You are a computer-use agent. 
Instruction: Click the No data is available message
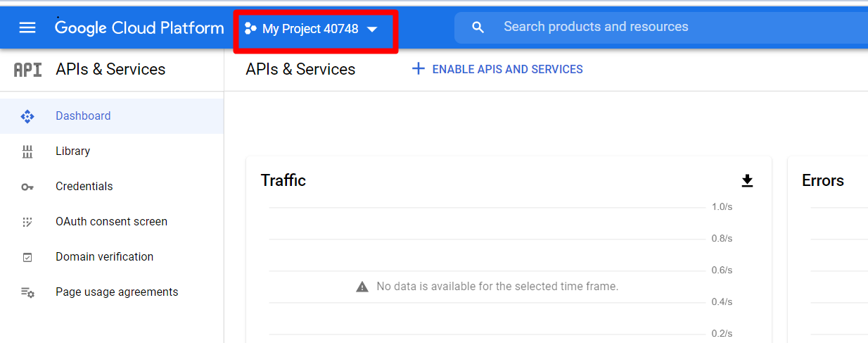497,287
